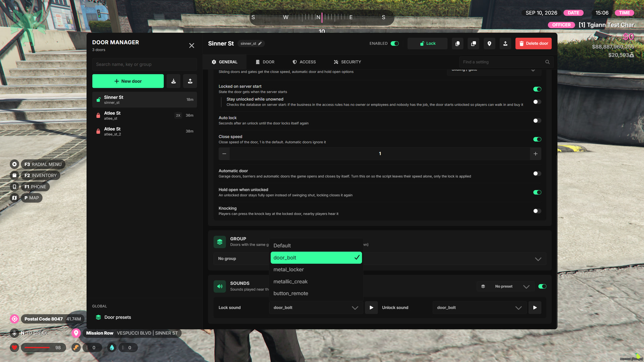Enable Stay unlocked while unowned
Viewport: 644px width, 362px height.
click(537, 102)
